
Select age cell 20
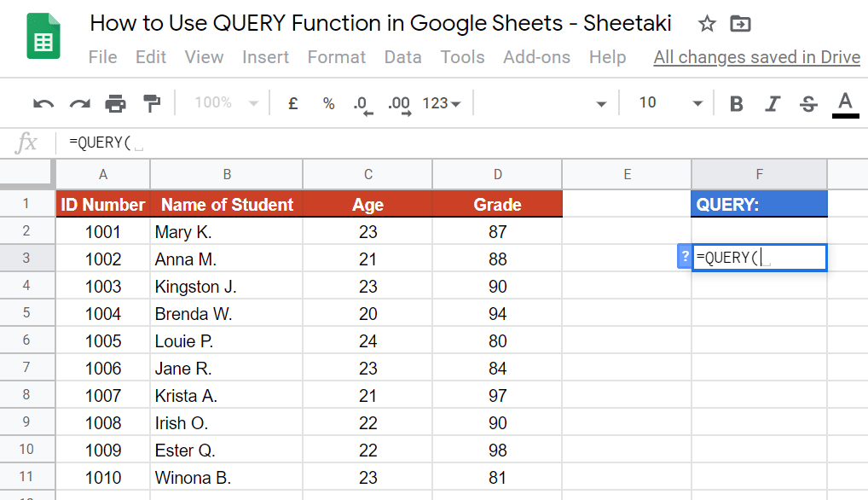click(x=367, y=313)
